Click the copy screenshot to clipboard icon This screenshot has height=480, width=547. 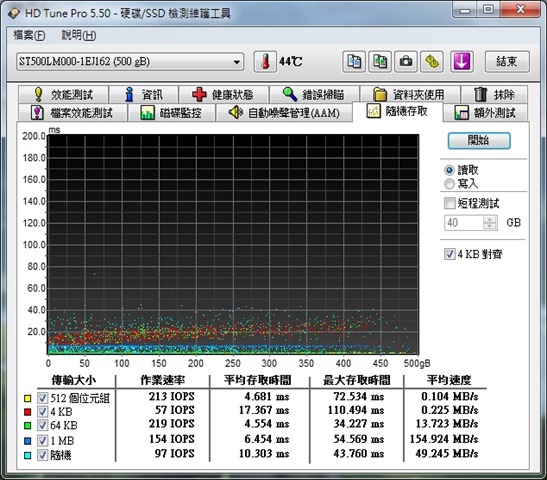380,62
